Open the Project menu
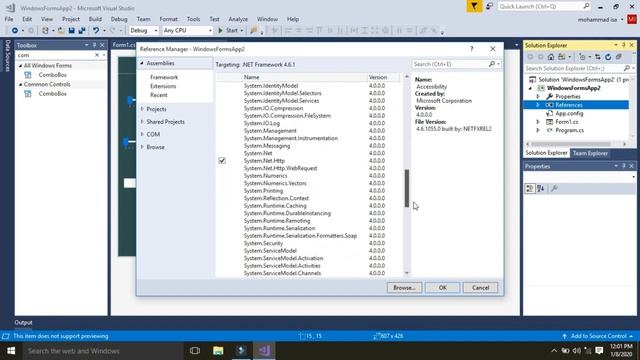 click(71, 19)
